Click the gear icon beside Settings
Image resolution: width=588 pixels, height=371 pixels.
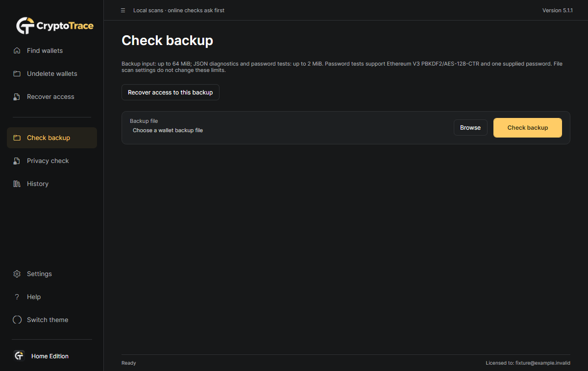click(x=17, y=274)
